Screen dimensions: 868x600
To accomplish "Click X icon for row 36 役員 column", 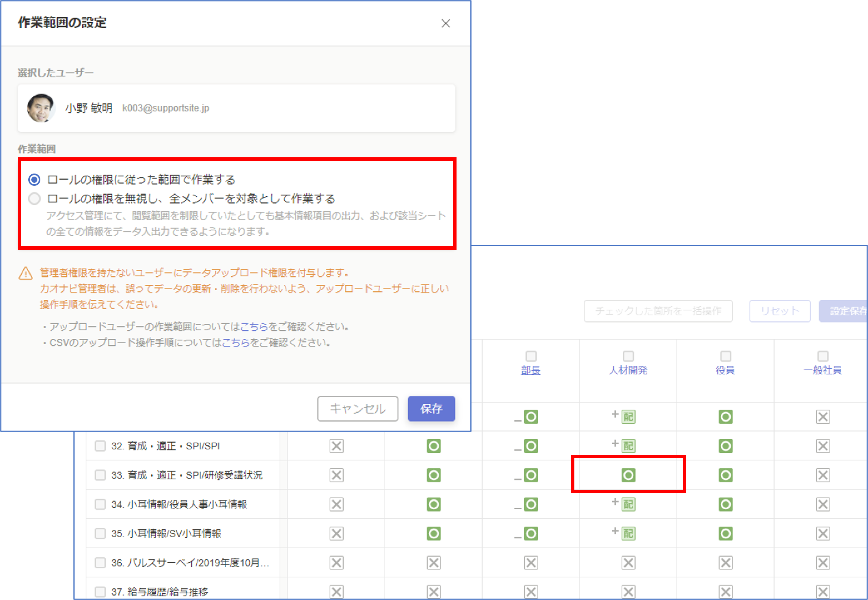I will (x=726, y=563).
